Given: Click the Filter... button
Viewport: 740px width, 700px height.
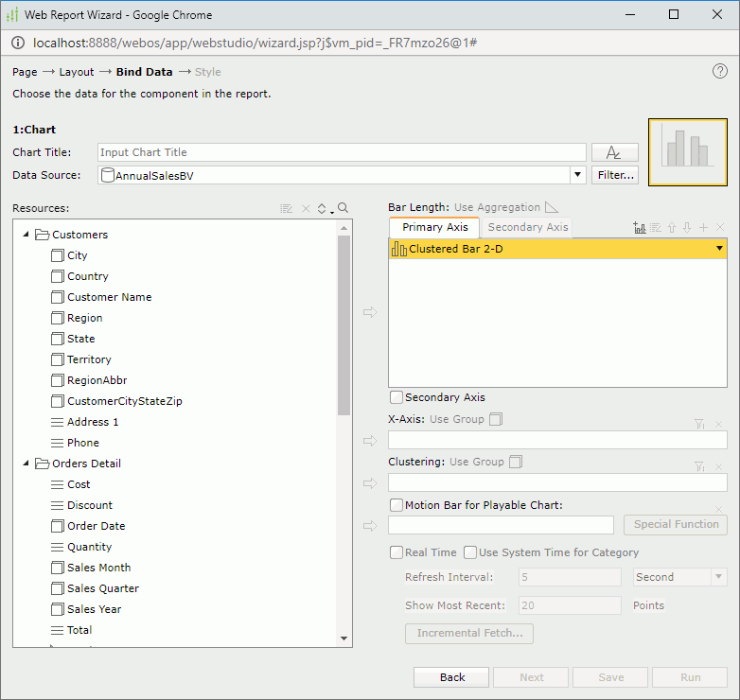Looking at the screenshot, I should coord(615,175).
